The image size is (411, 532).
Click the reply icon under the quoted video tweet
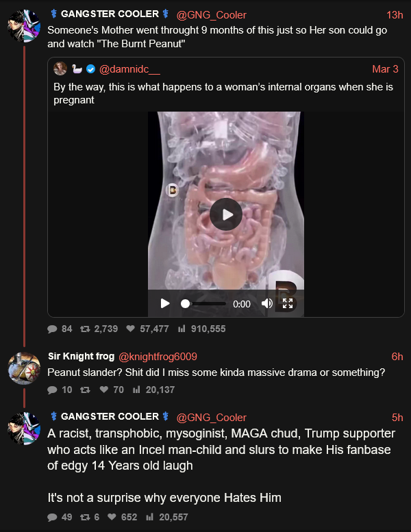[52, 329]
